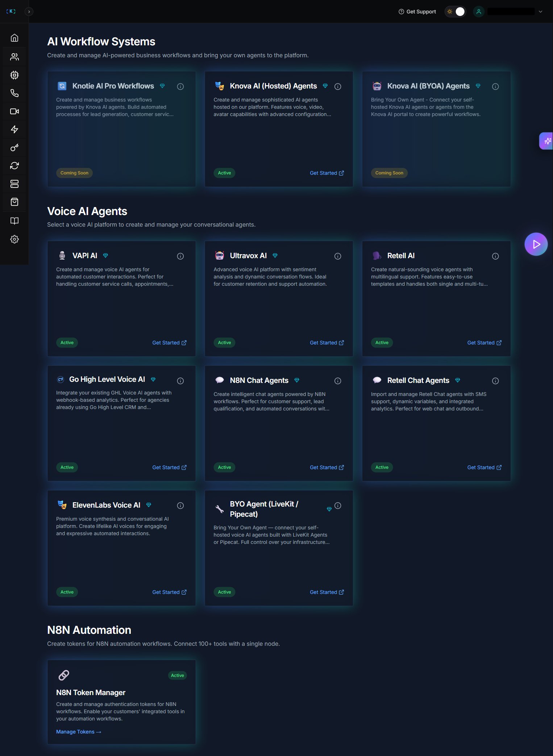The height and width of the screenshot is (756, 553).
Task: Show info for BYO Agent (LiveKit / Pipecat)
Action: 338,506
